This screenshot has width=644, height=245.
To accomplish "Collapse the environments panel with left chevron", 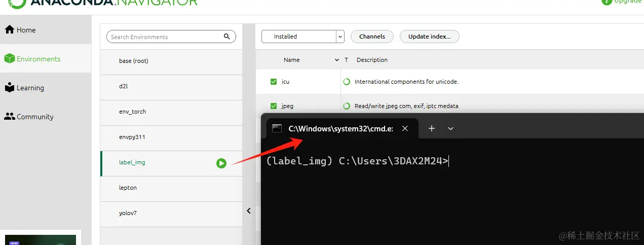I will point(249,211).
